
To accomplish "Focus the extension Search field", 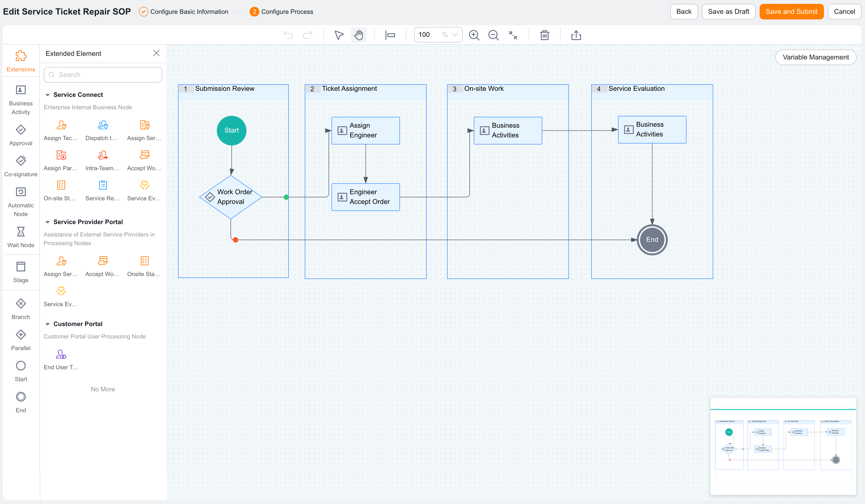I will click(x=103, y=75).
